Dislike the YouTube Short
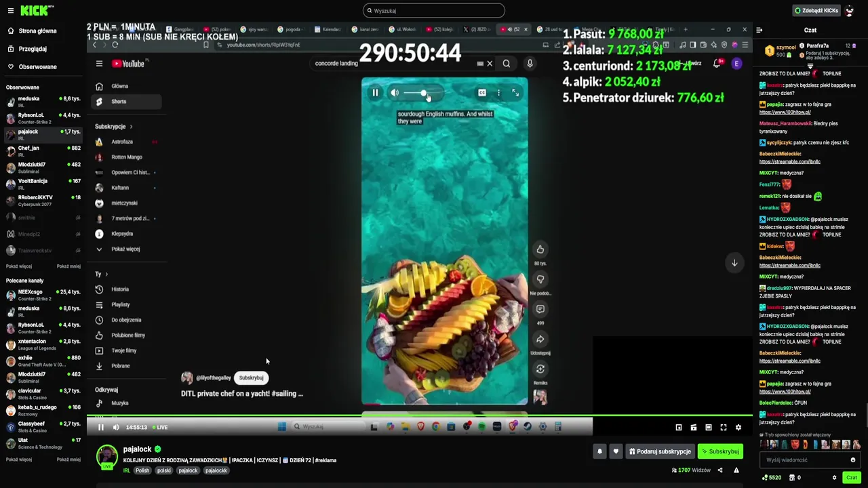The image size is (868, 488). [540, 279]
